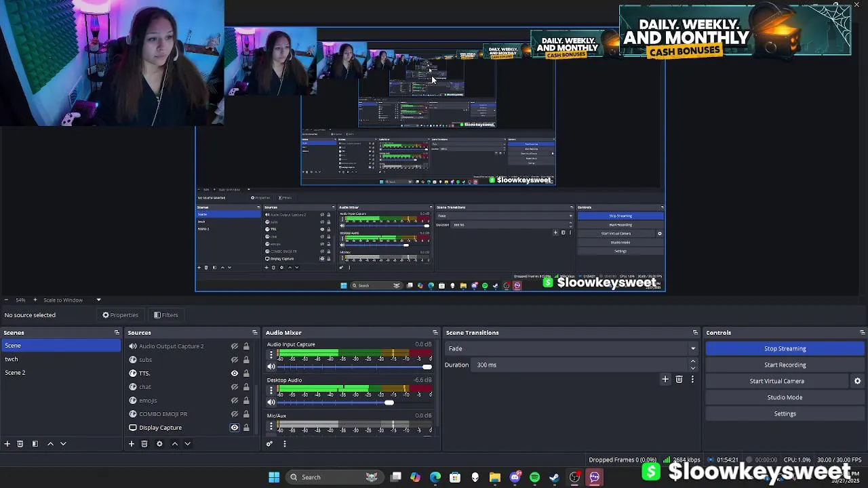This screenshot has width=868, height=488.
Task: Click Stop Streaming
Action: (x=785, y=348)
